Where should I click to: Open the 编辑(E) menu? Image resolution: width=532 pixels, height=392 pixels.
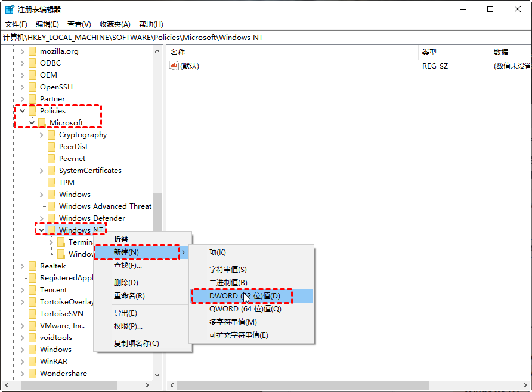point(47,24)
